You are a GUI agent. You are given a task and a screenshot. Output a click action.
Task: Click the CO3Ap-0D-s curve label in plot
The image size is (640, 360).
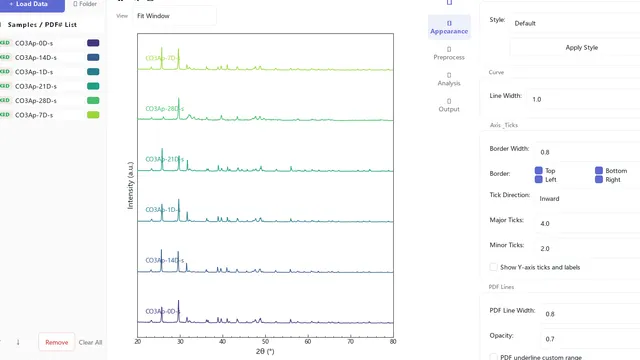tap(162, 311)
